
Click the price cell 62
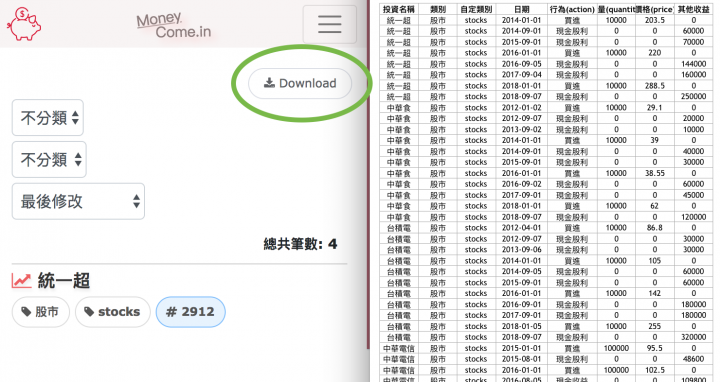point(654,206)
